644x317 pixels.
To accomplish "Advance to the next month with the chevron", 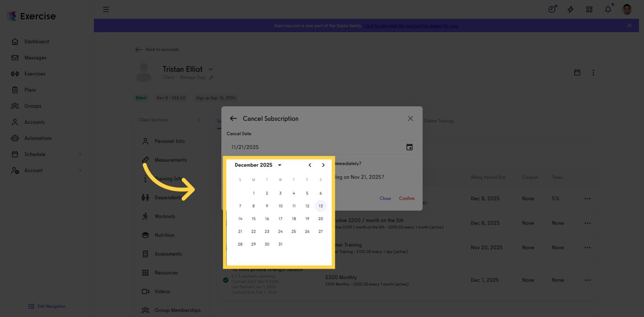I will (323, 165).
